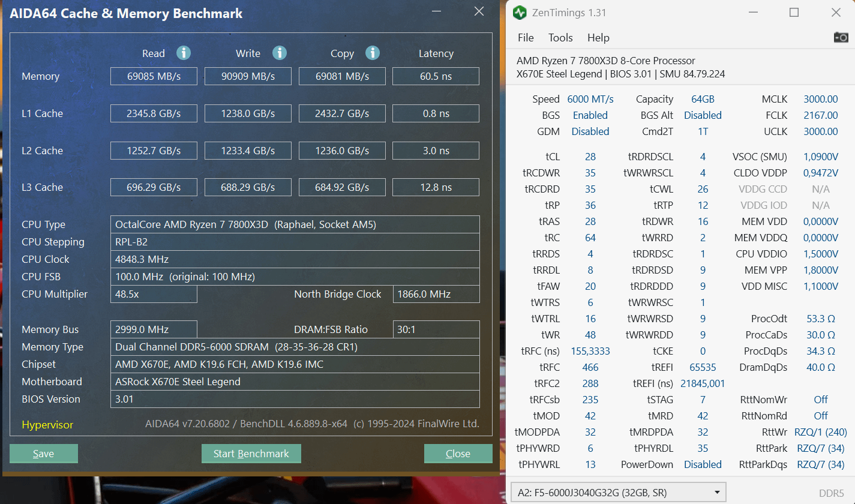Click the Memory Bus value 2999.0 MHz

click(x=154, y=329)
